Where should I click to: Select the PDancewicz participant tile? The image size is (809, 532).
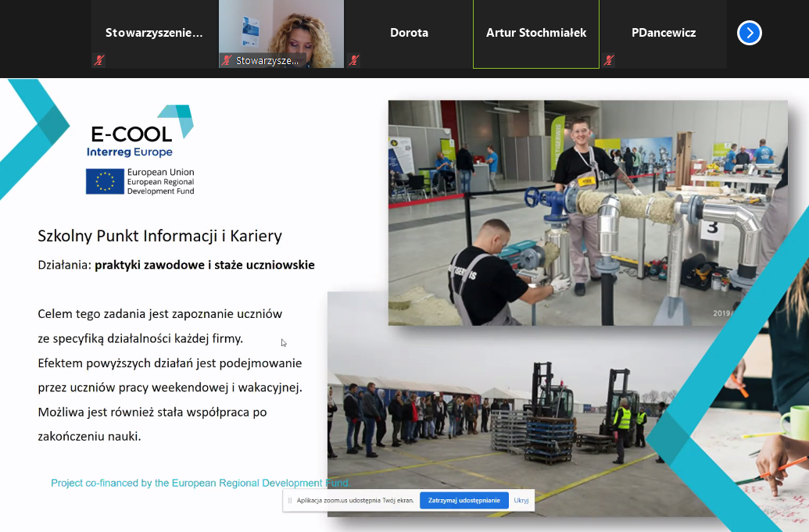(663, 33)
